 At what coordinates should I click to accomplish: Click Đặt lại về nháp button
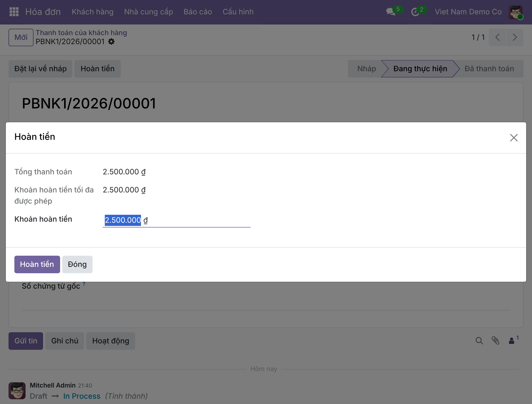[40, 69]
